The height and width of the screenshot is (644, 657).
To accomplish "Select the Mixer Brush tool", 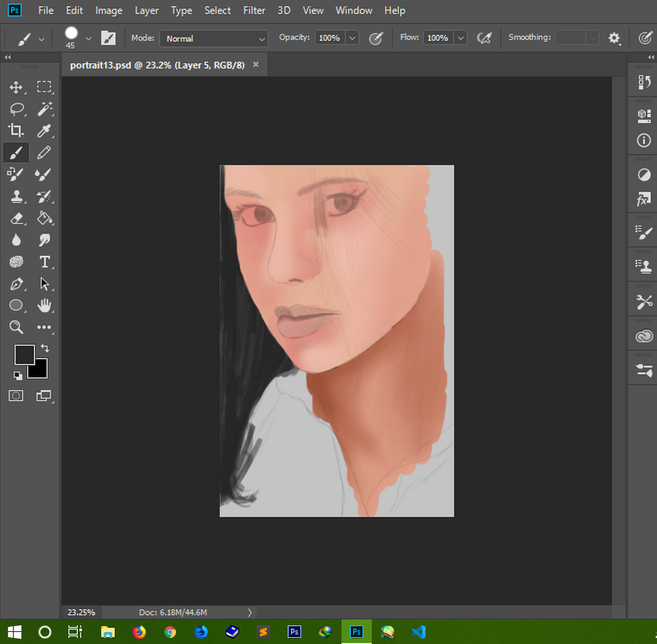I will point(44,174).
